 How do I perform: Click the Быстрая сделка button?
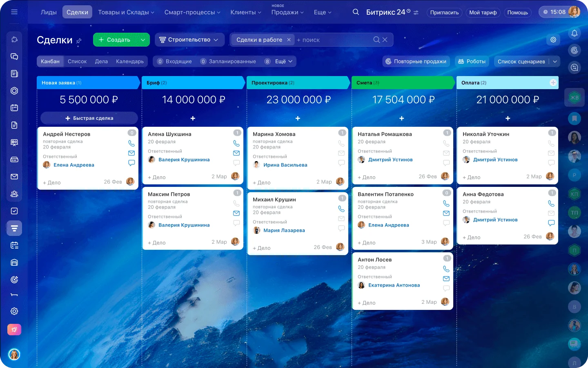(89, 118)
